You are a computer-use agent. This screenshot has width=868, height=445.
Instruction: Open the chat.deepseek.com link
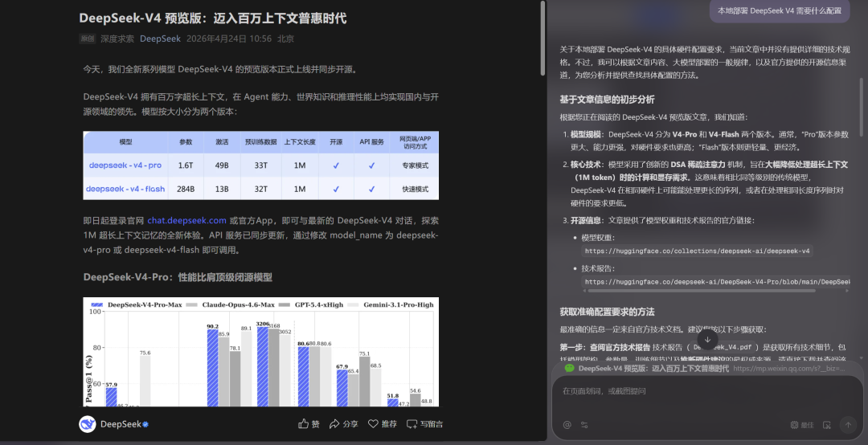coord(186,220)
